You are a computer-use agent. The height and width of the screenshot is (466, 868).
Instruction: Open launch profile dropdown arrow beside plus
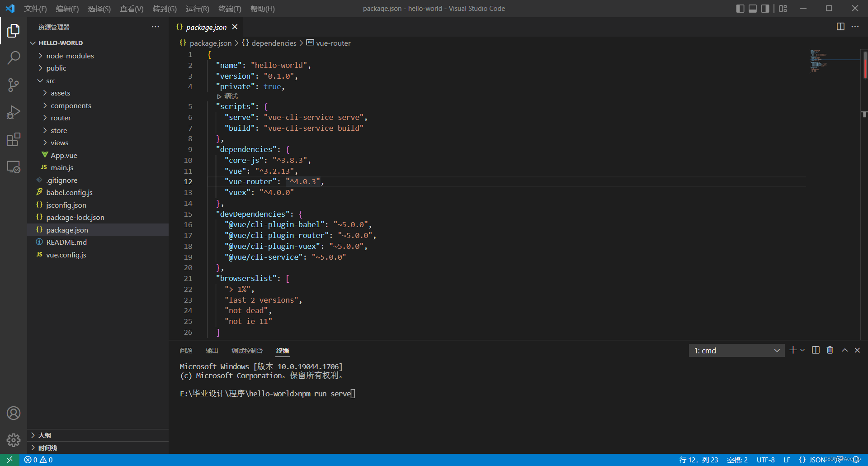click(802, 350)
